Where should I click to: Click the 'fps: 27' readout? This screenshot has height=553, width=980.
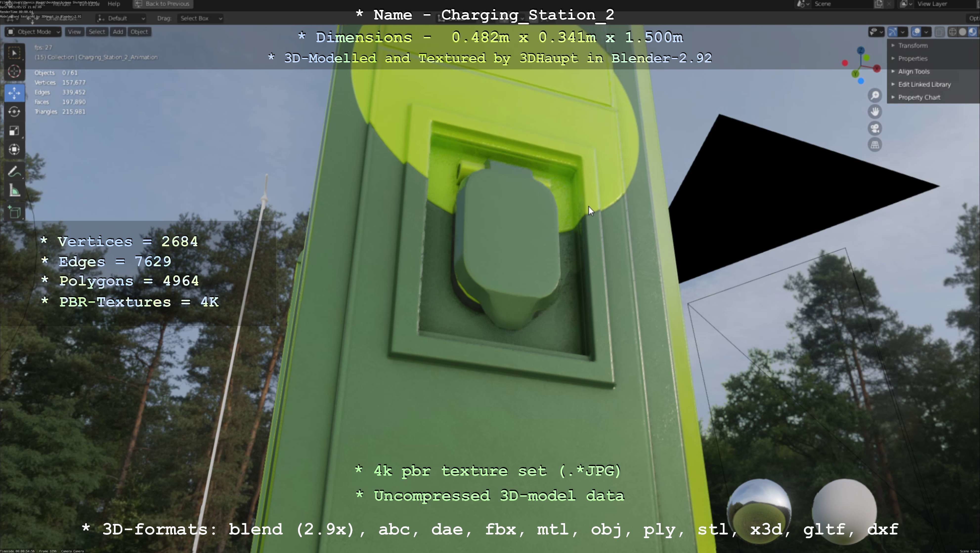43,47
